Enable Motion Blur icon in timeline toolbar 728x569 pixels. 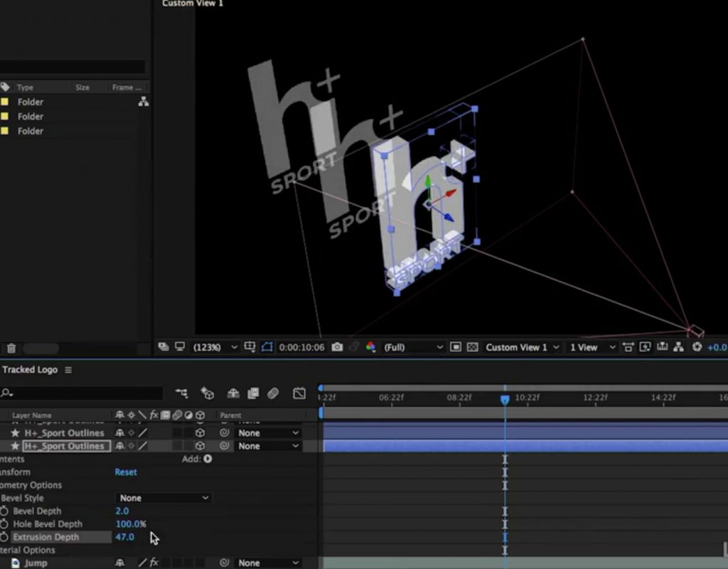(273, 393)
